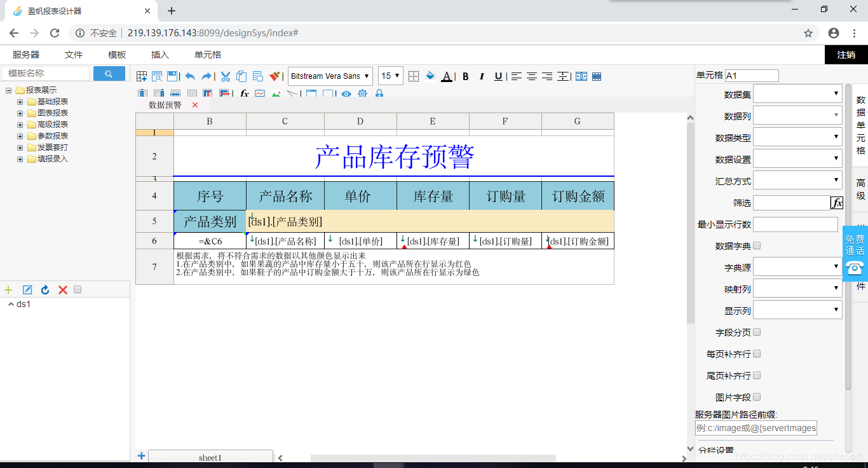Switch to sheet1 tab
Screen dimensions: 868x468
[x=210, y=458]
